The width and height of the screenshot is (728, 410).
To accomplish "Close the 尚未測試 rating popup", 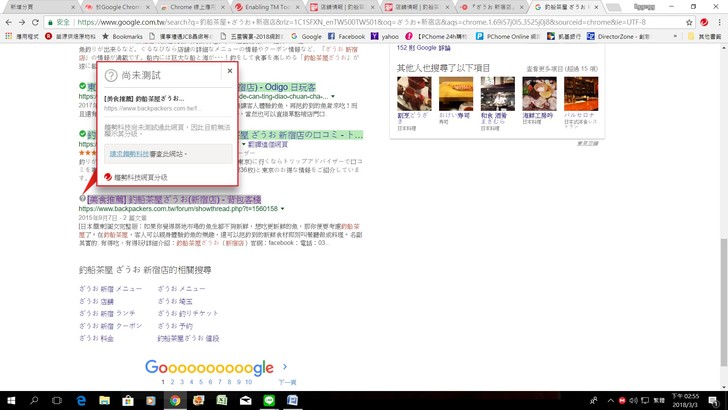I will pyautogui.click(x=230, y=70).
